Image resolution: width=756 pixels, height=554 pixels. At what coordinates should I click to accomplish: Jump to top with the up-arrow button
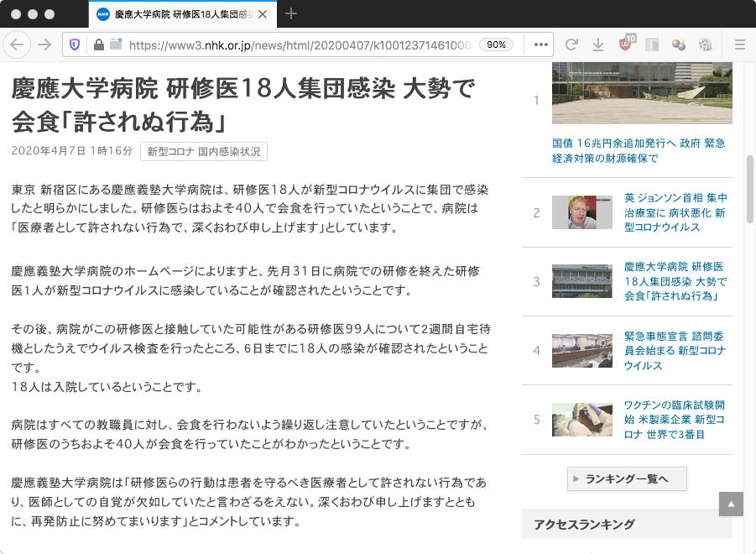(x=731, y=504)
